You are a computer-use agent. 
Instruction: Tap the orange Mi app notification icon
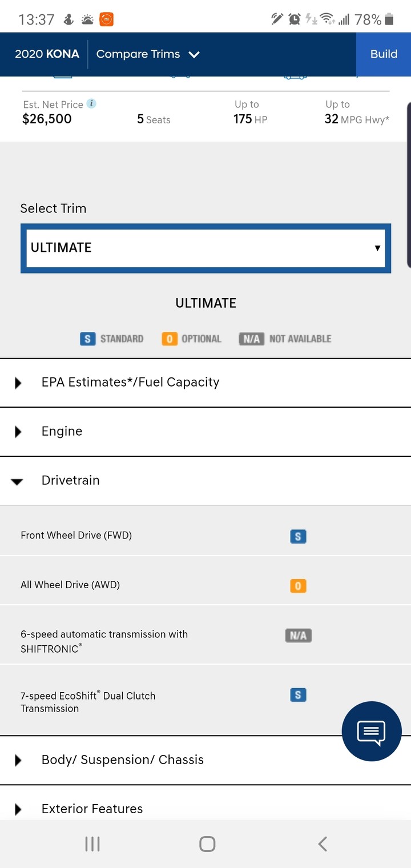pyautogui.click(x=107, y=20)
